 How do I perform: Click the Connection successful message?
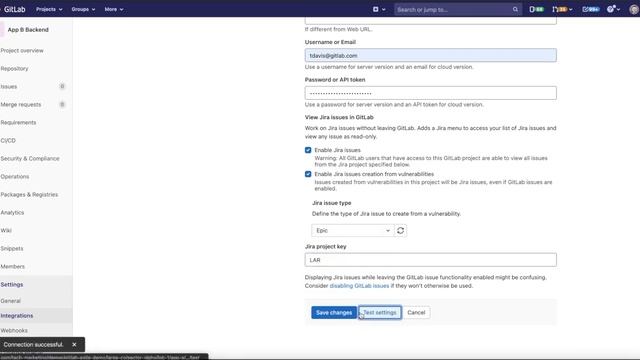coord(33,344)
